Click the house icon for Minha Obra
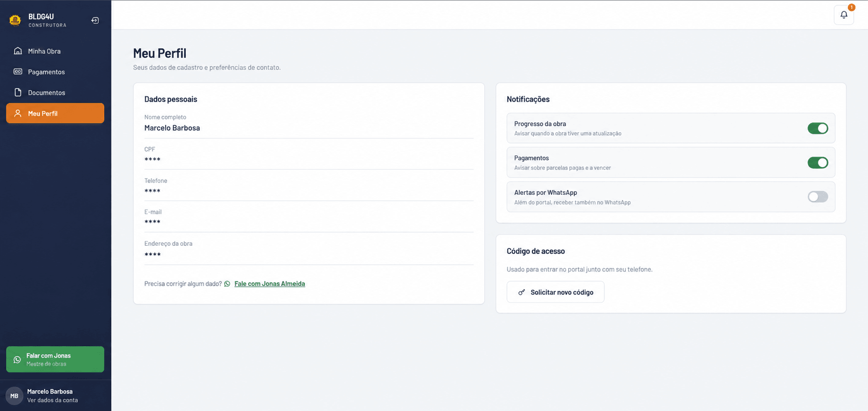This screenshot has width=868, height=411. (x=18, y=51)
